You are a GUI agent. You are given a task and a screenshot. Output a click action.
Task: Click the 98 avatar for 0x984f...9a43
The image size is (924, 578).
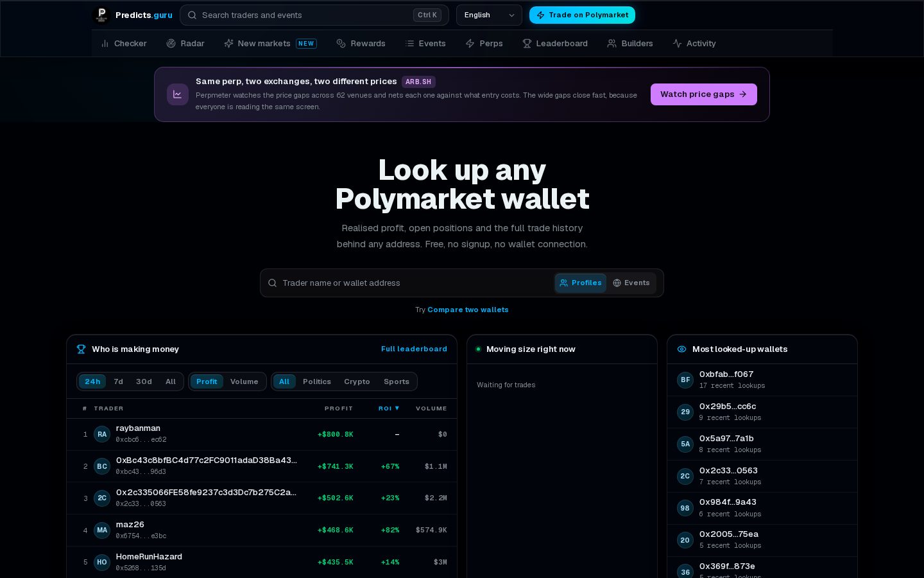point(685,508)
